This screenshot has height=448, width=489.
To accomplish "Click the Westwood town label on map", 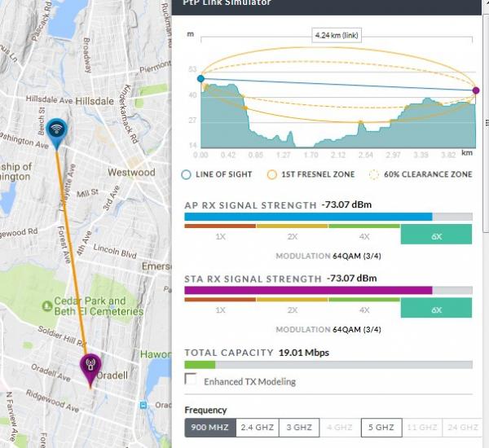I will [131, 173].
